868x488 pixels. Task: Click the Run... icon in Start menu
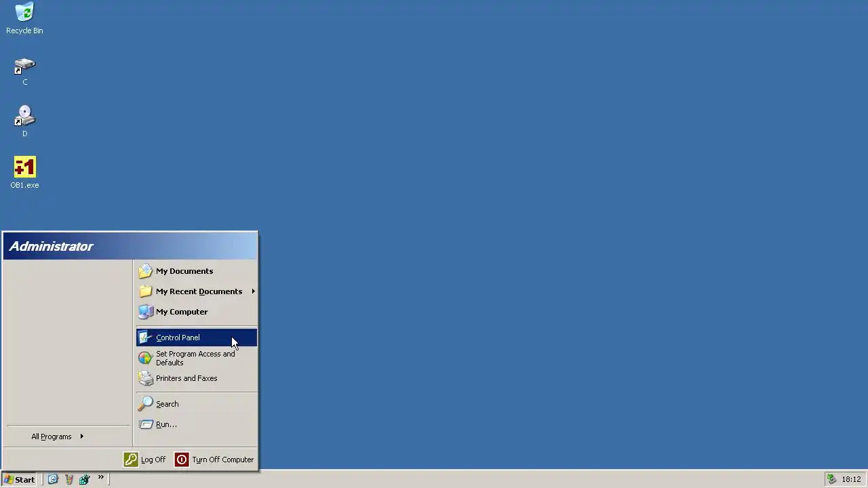point(145,424)
